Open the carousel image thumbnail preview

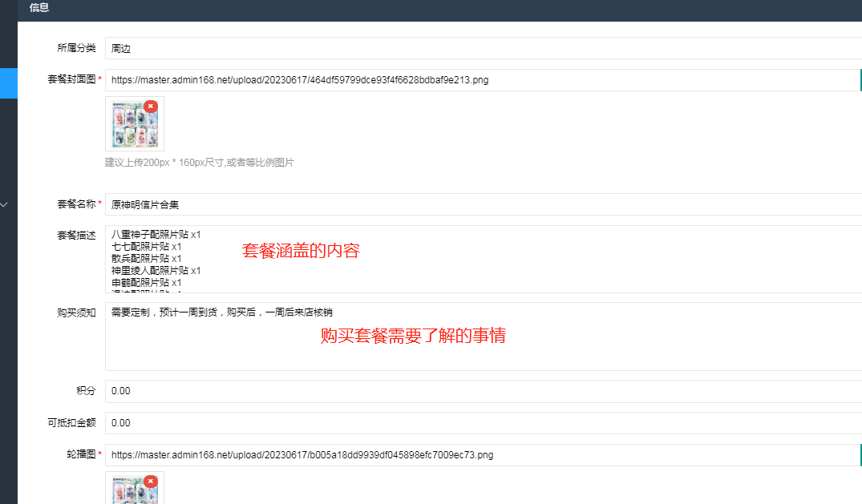coord(134,488)
